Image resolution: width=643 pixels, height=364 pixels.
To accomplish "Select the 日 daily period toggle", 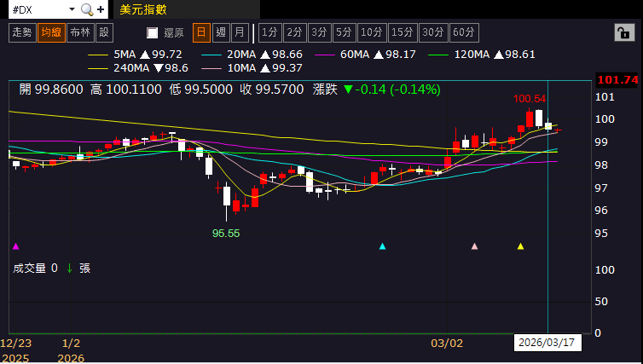I will [x=201, y=32].
